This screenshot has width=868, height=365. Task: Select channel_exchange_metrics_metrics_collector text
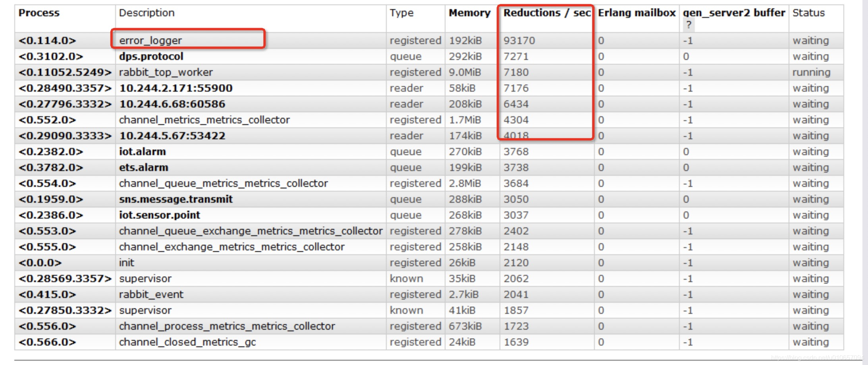pos(232,247)
